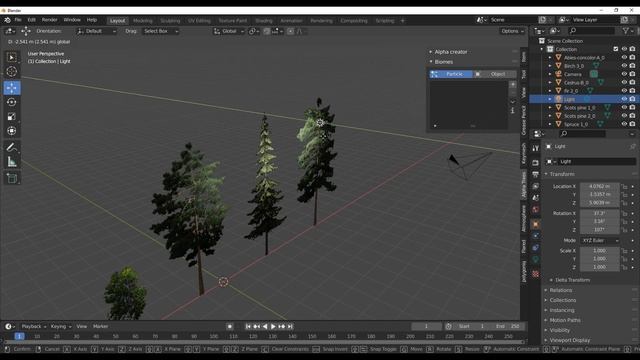Toggle eye icon for Spruce 1_0
This screenshot has width=640, height=360.
[624, 124]
